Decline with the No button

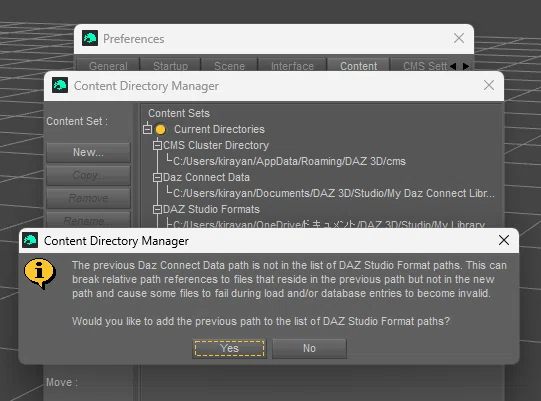pos(309,348)
